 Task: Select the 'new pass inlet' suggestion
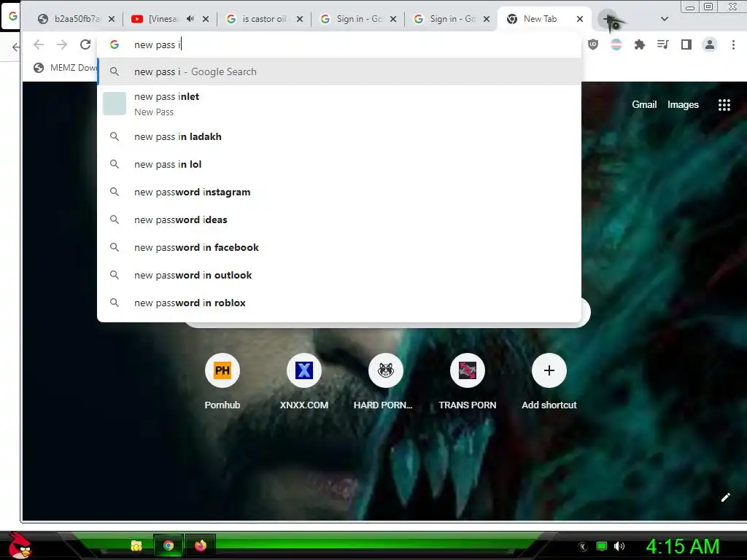coord(339,104)
